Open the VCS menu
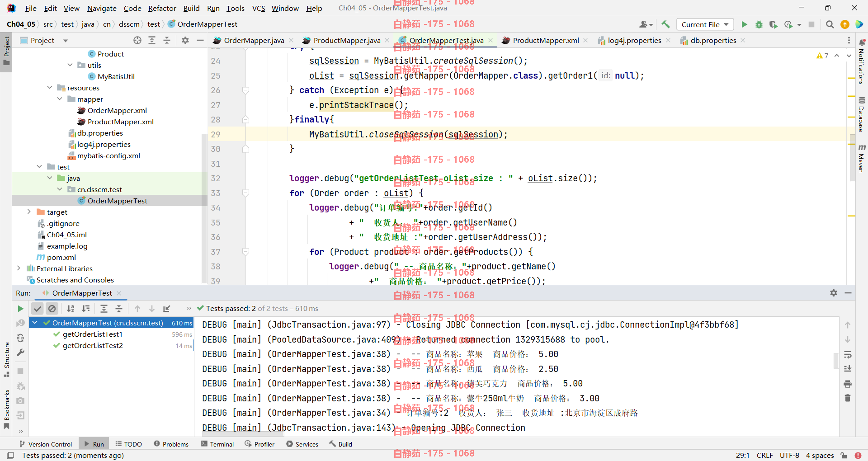 pos(259,8)
